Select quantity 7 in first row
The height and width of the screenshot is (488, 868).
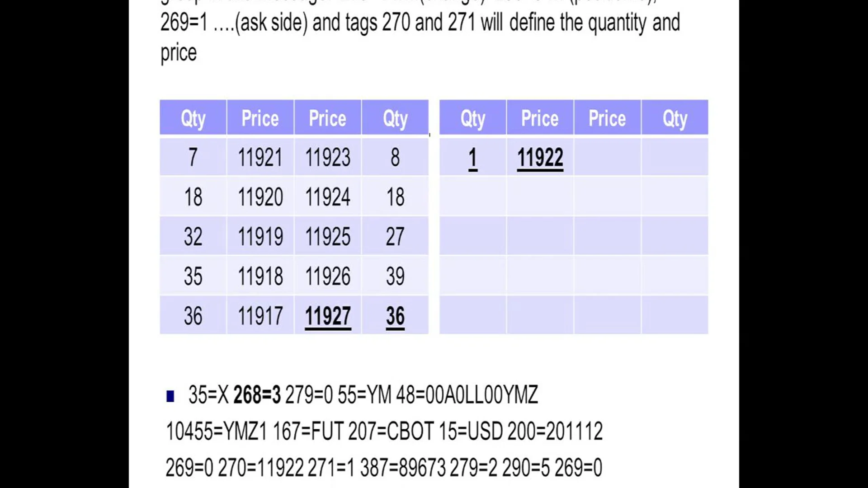193,157
